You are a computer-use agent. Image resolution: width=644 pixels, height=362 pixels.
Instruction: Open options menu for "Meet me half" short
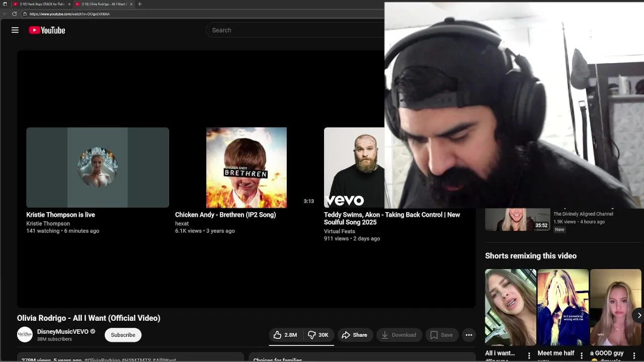(582, 355)
